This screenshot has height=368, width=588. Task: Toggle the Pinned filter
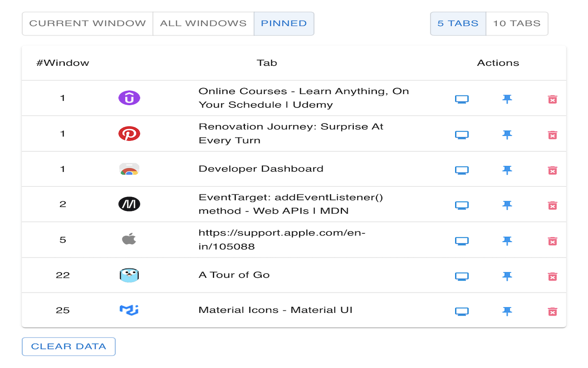284,23
